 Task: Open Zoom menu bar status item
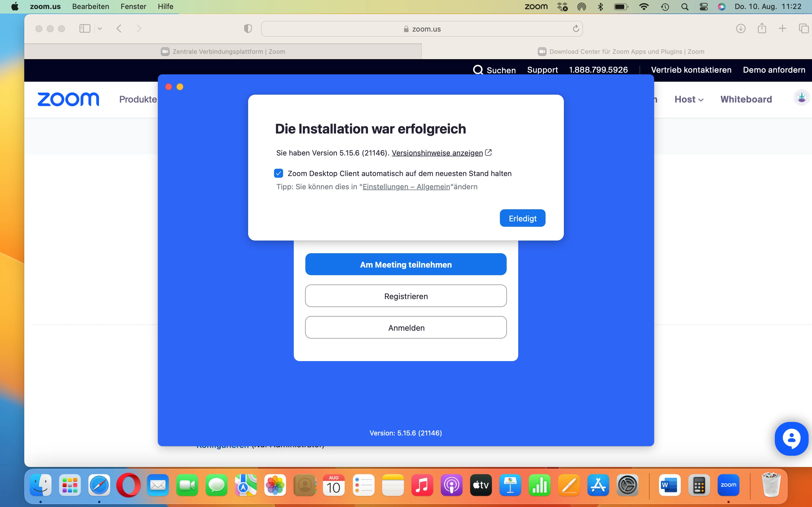tap(536, 7)
